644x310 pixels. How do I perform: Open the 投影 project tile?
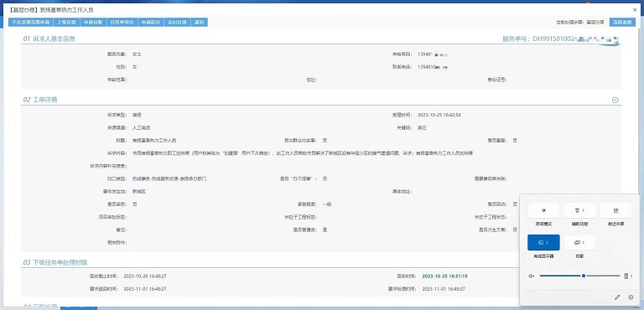point(579,242)
